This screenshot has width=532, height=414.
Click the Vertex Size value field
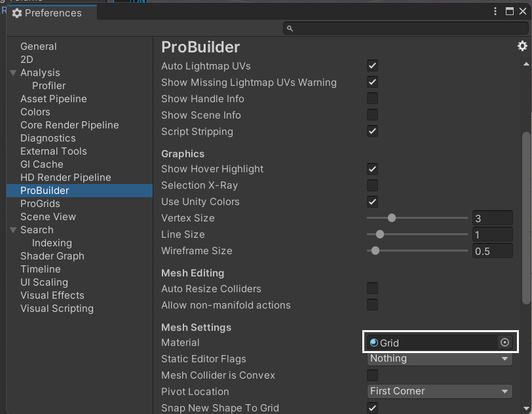pos(492,218)
